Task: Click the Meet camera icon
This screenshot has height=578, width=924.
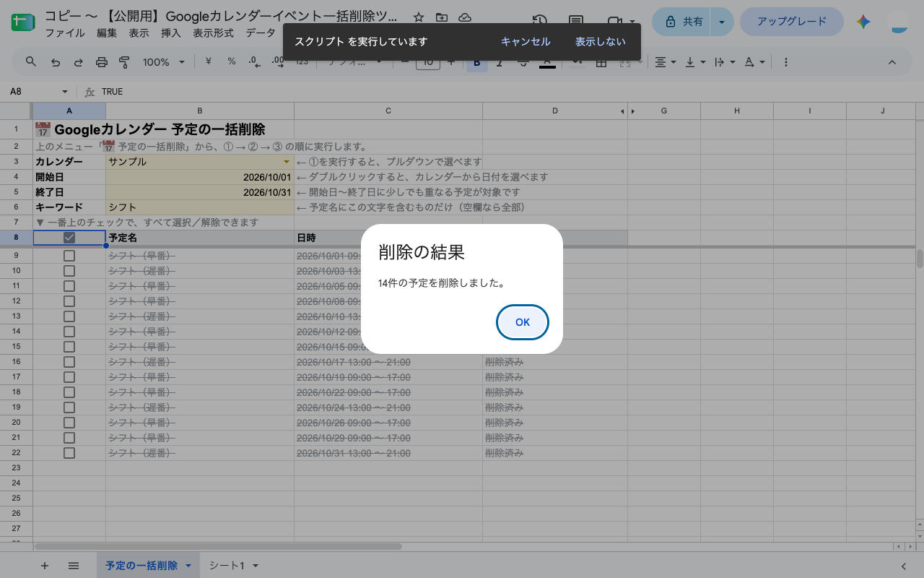Action: click(614, 22)
